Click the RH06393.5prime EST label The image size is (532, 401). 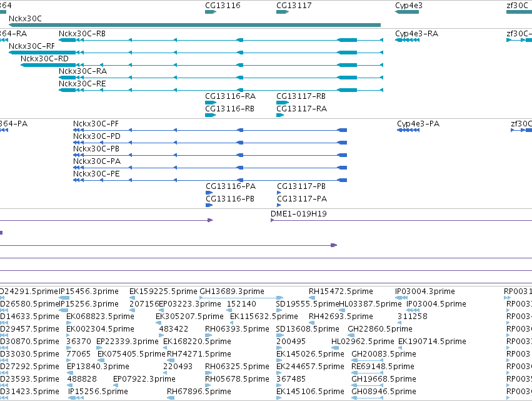[x=237, y=329]
